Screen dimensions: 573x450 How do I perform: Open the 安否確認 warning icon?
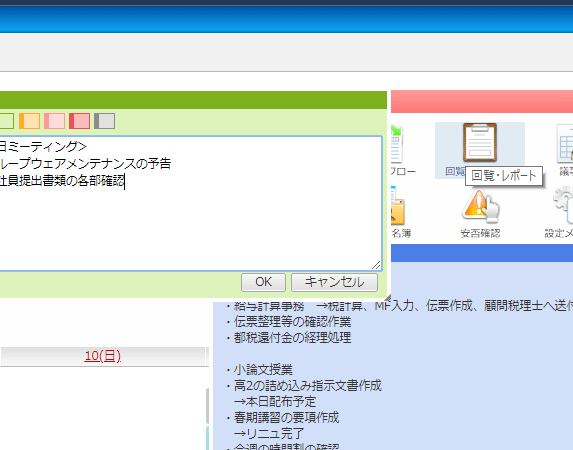tap(480, 206)
